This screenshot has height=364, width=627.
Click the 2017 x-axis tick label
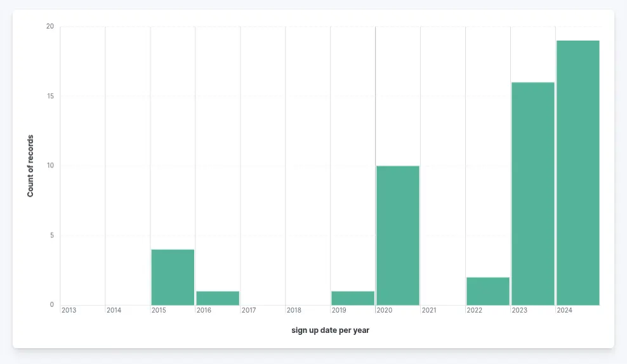click(249, 310)
